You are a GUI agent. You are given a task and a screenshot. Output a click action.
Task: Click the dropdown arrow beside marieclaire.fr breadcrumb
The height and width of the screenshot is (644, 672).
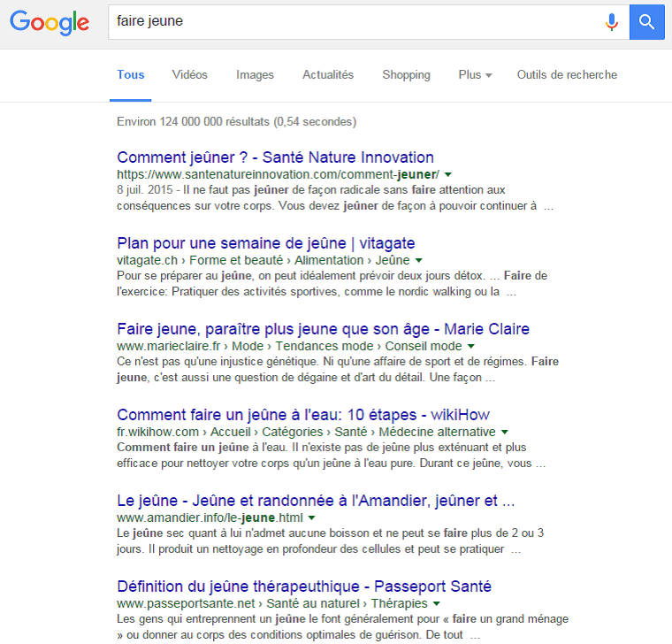[470, 347]
